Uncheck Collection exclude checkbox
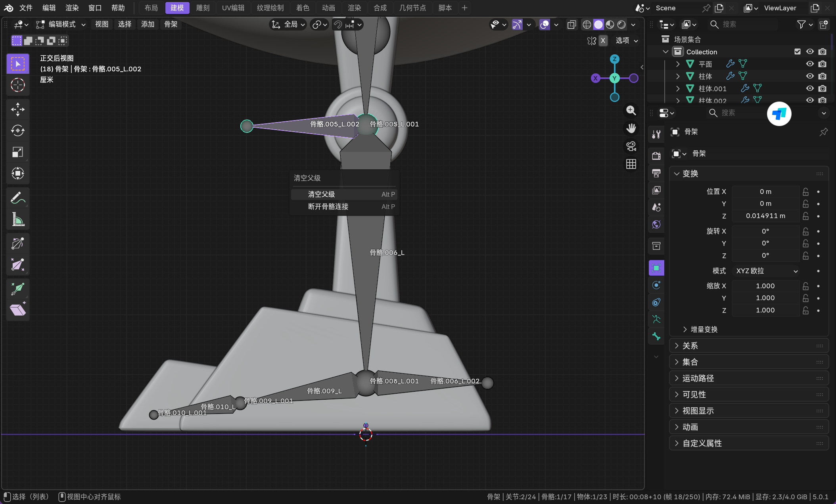836x504 pixels. click(x=798, y=52)
